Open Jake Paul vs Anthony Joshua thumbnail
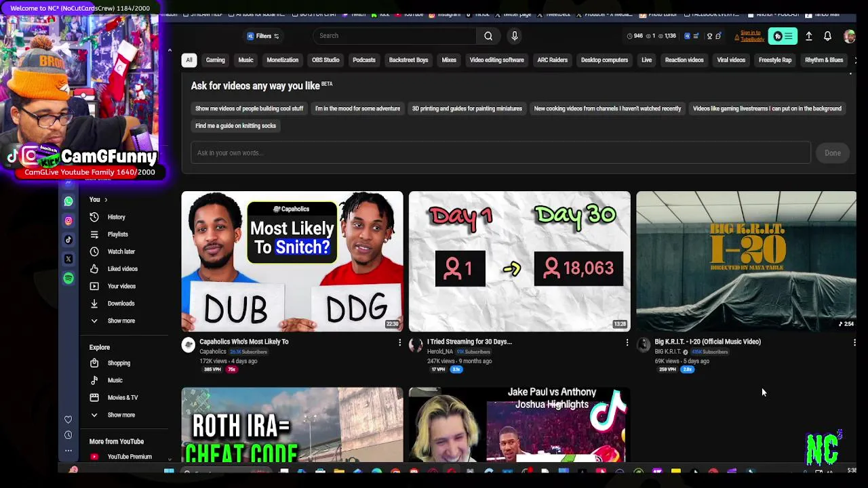The width and height of the screenshot is (868, 488). (519, 425)
